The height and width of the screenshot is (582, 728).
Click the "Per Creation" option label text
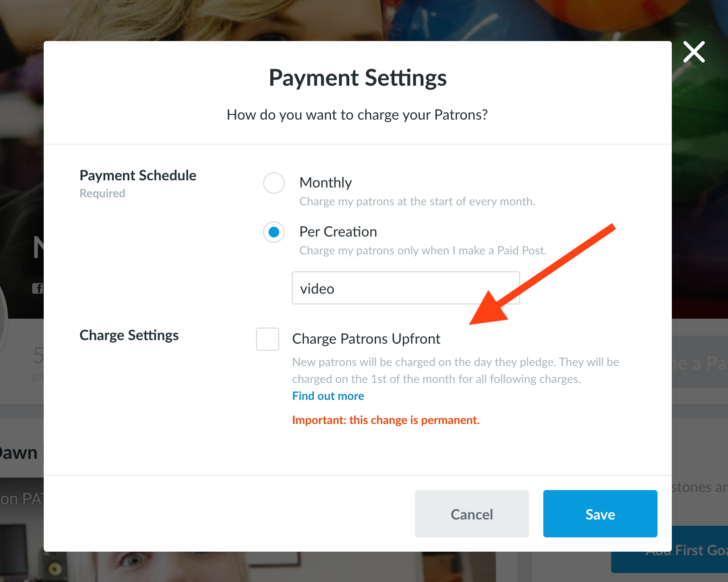pyautogui.click(x=338, y=232)
